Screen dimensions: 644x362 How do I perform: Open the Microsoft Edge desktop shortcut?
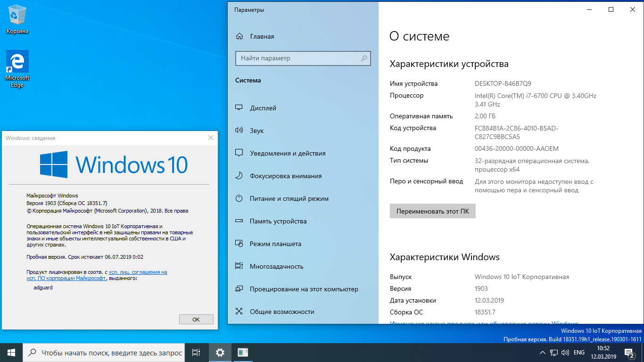(17, 69)
